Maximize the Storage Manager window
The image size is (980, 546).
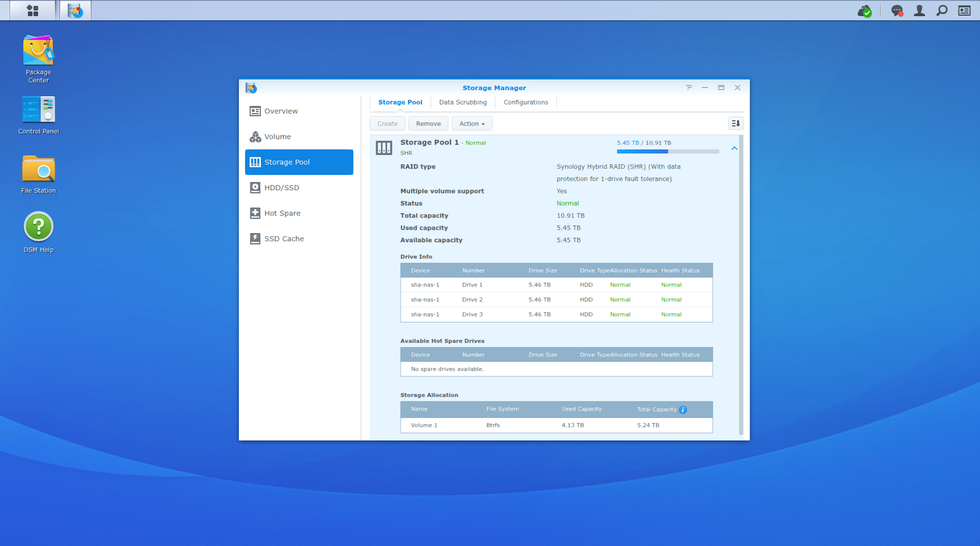click(721, 88)
